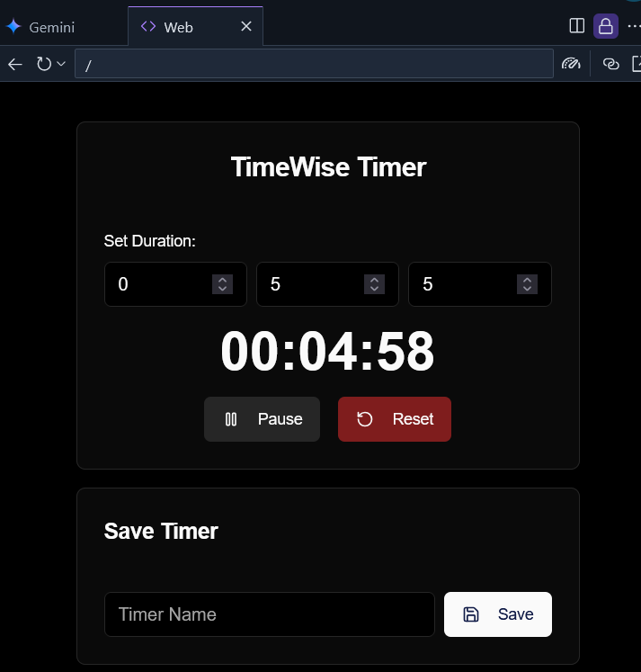Click the seconds stepper arrows
This screenshot has height=672, width=641.
tap(527, 284)
